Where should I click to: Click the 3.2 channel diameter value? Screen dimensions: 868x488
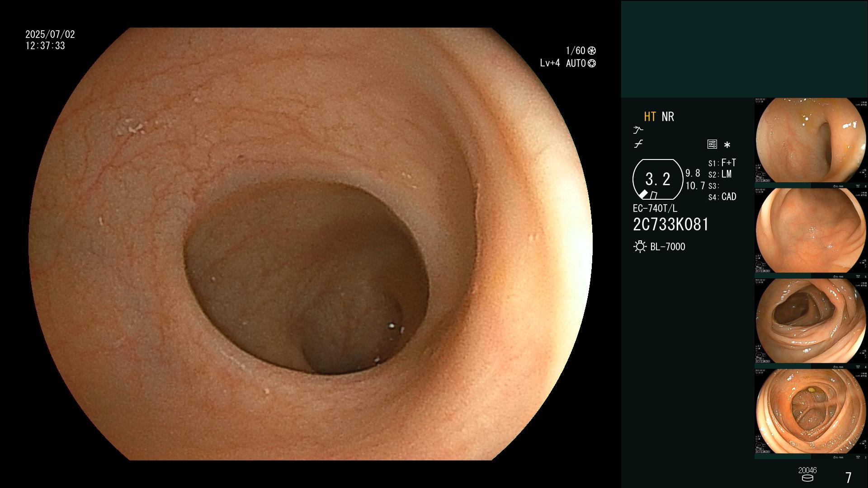[x=658, y=179]
